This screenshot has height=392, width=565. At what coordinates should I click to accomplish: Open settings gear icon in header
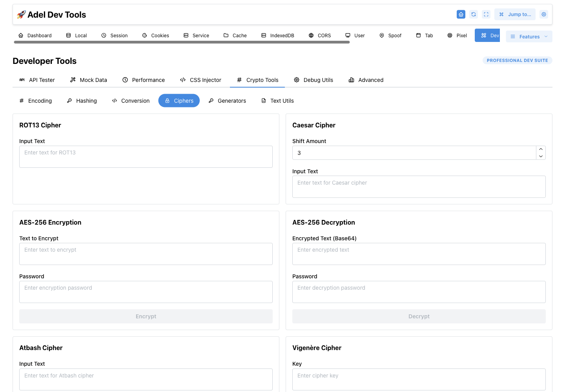click(x=544, y=15)
